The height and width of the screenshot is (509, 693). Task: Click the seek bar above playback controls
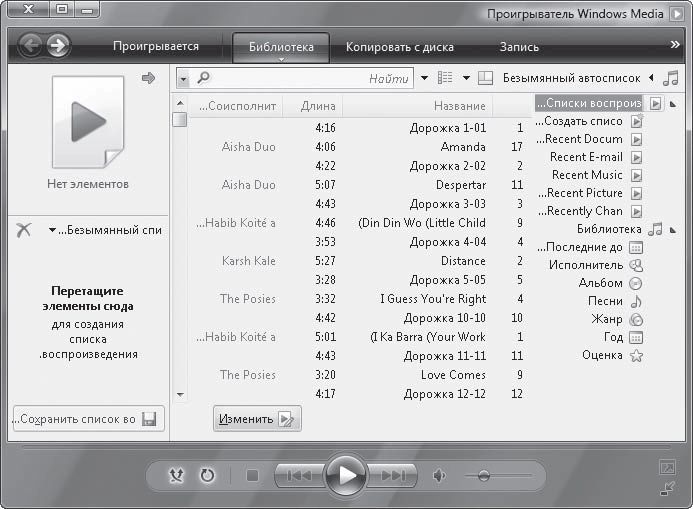[346, 448]
